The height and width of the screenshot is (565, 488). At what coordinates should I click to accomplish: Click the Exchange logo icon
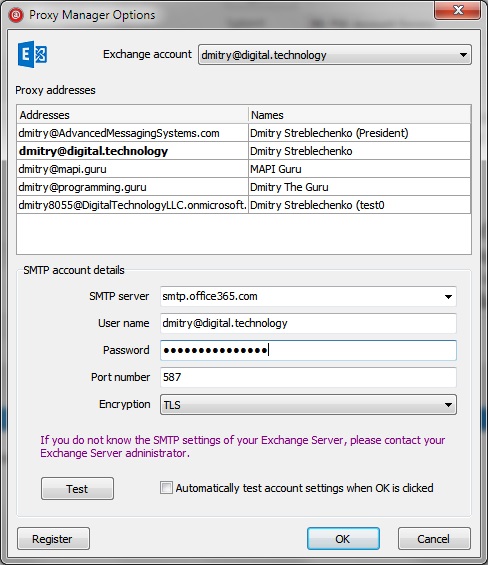point(32,54)
